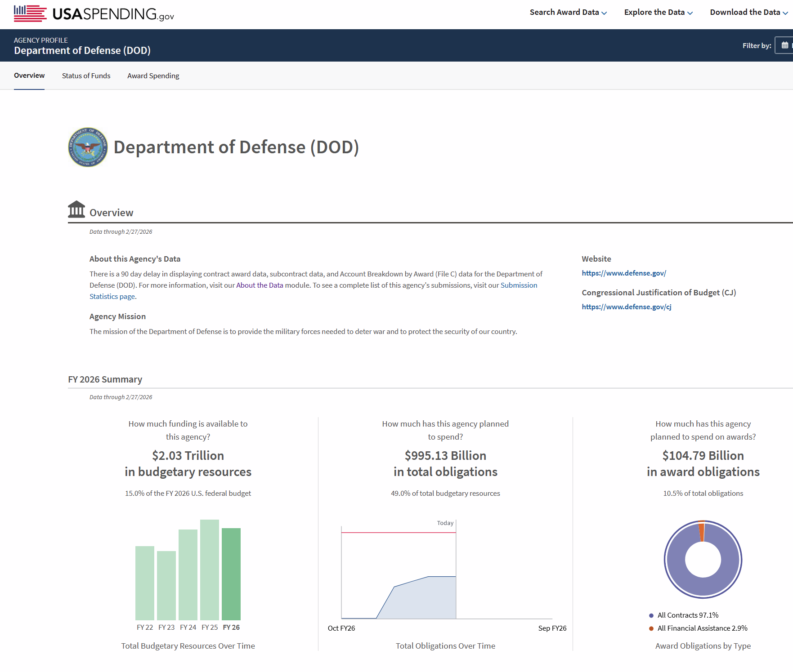Screen dimensions: 793x672
Task: Open the Submission Statistics page link
Action: click(x=519, y=285)
